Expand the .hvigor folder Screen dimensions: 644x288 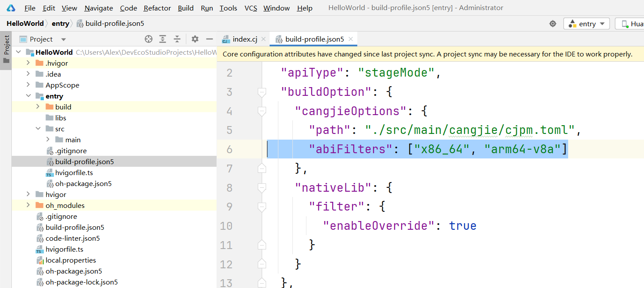point(28,63)
